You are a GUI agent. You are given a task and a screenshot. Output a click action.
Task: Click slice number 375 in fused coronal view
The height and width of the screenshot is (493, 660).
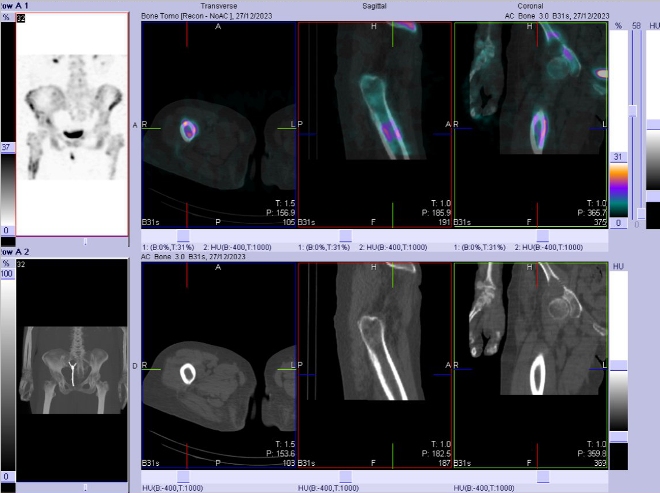tap(600, 222)
